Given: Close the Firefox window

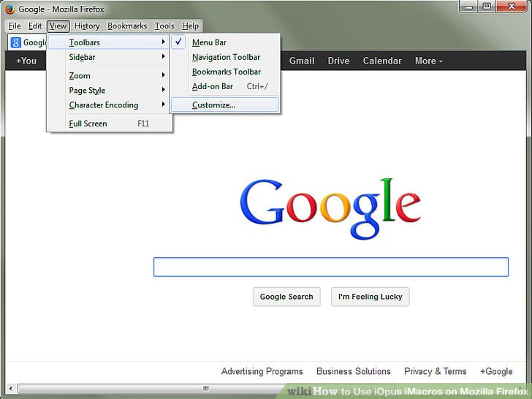Looking at the screenshot, I should (512, 7).
